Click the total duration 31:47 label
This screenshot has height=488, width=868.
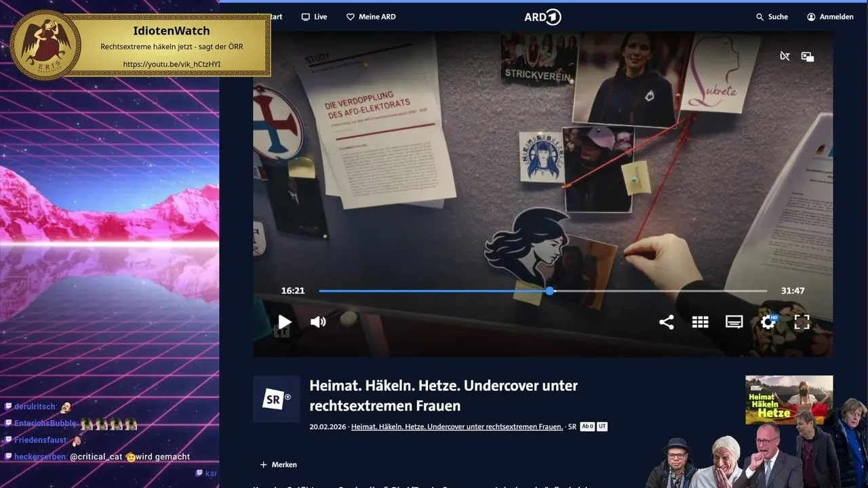point(793,291)
